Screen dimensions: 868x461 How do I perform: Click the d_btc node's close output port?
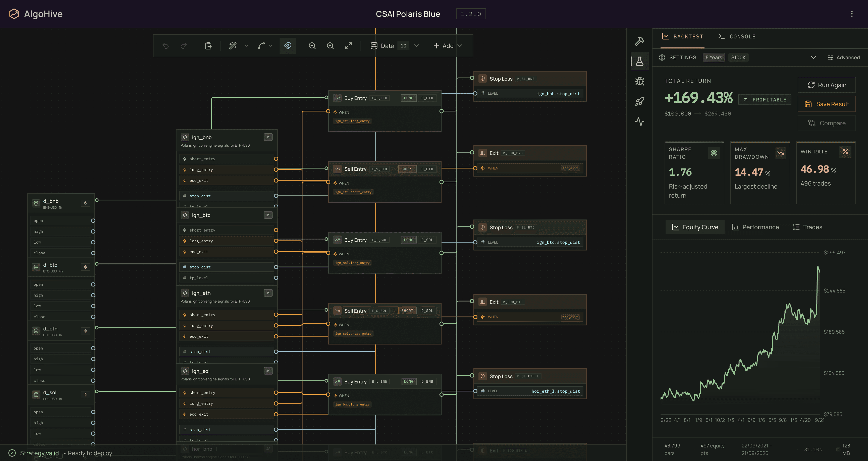[93, 317]
